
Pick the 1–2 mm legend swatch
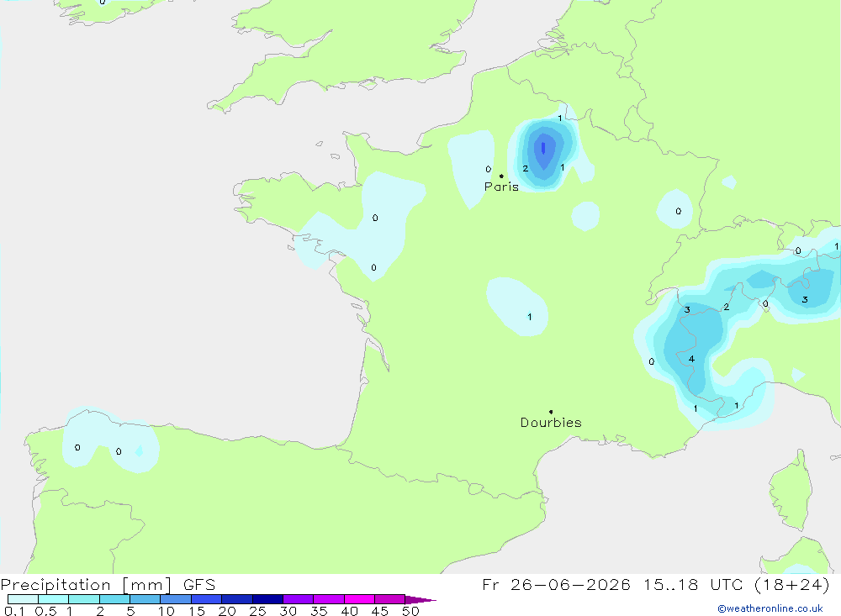click(x=84, y=599)
